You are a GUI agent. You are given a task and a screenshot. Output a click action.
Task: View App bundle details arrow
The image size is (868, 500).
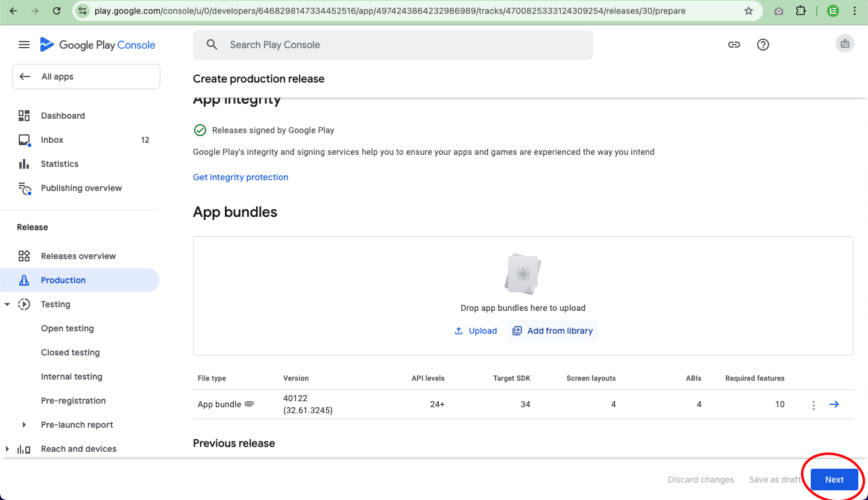click(x=834, y=404)
